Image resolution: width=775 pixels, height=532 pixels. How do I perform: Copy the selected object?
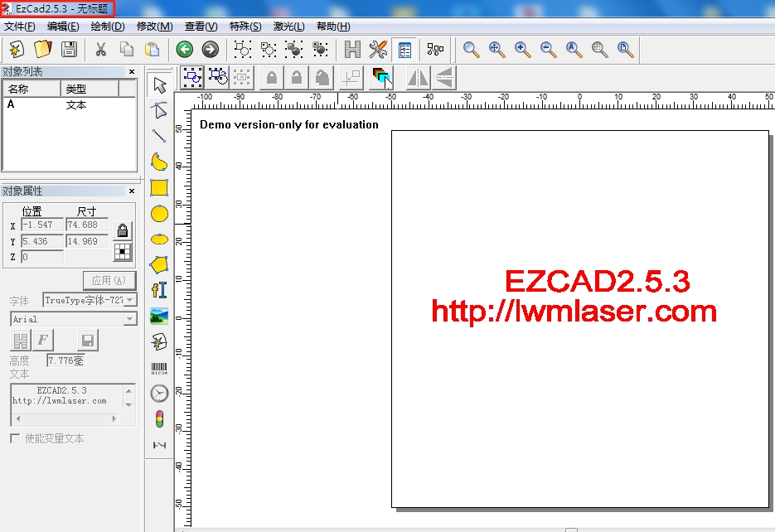[127, 50]
